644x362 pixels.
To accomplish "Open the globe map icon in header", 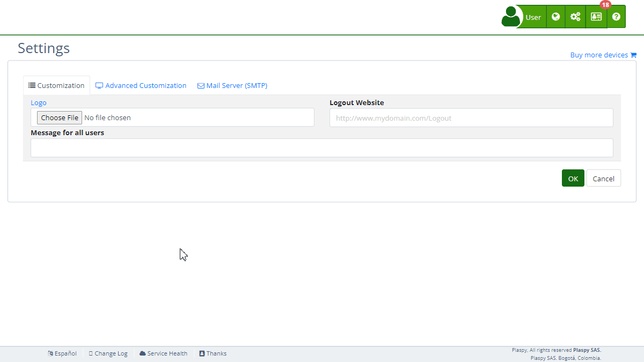I will point(555,17).
